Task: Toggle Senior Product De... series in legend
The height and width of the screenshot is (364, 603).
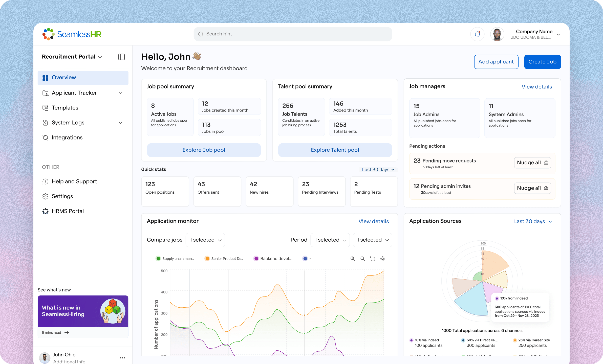Action: coord(224,259)
